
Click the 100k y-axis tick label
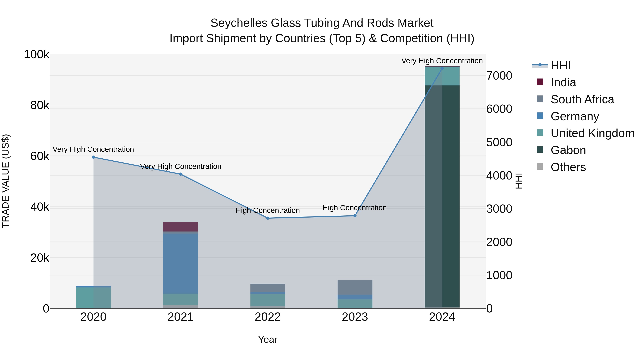(36, 55)
